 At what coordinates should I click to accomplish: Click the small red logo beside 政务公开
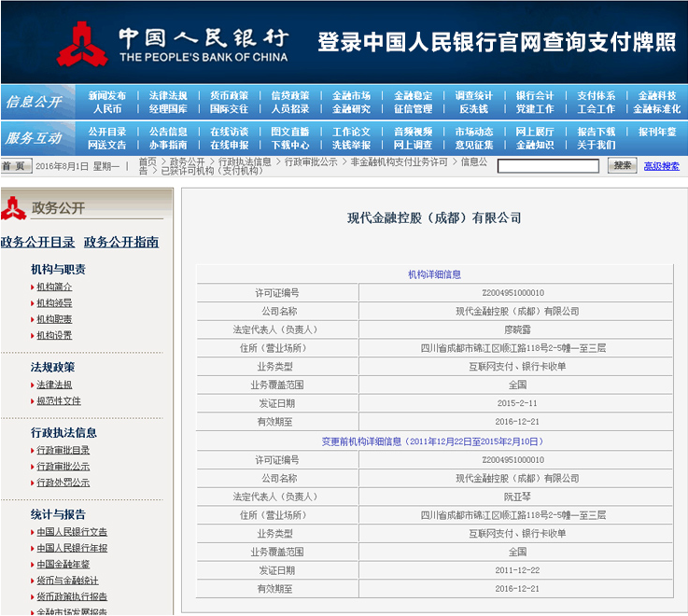[x=14, y=208]
